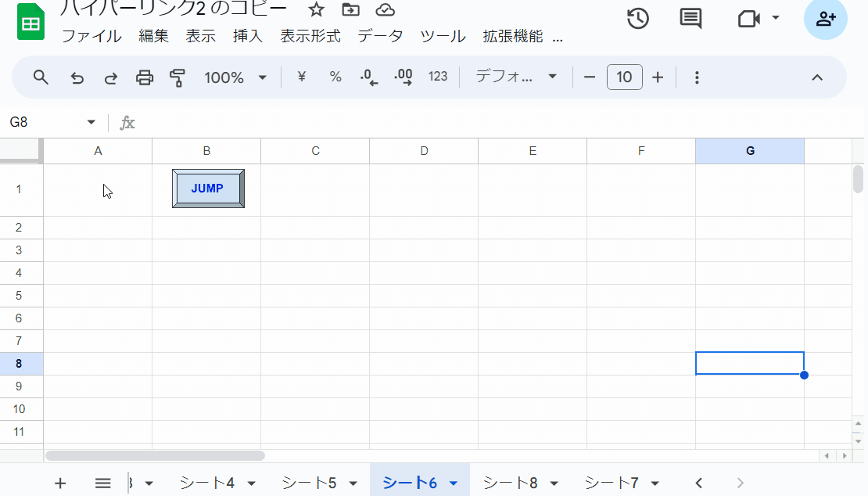Print the spreadsheet
868x496 pixels.
[x=145, y=77]
